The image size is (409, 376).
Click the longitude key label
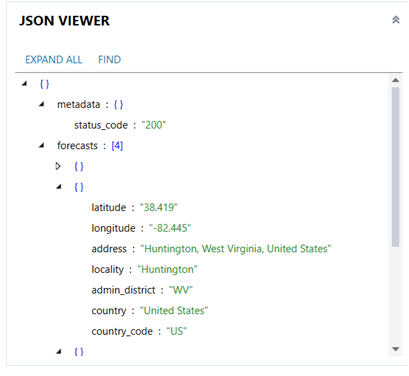[x=113, y=228]
